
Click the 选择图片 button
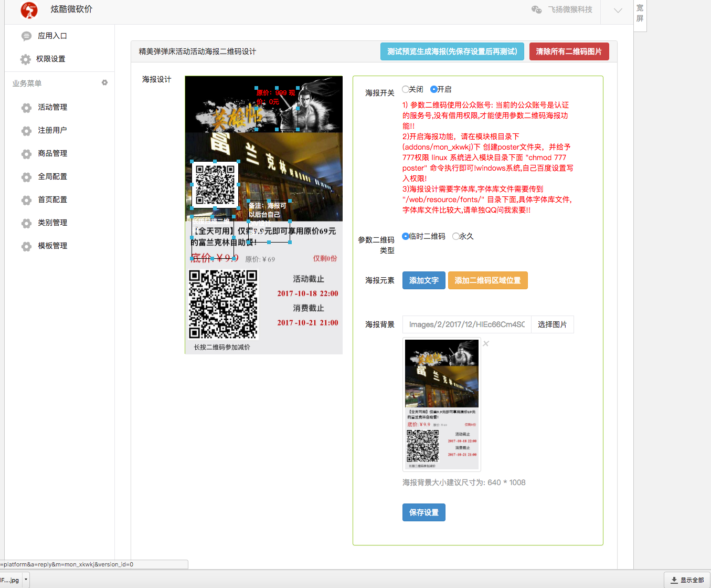(x=553, y=324)
